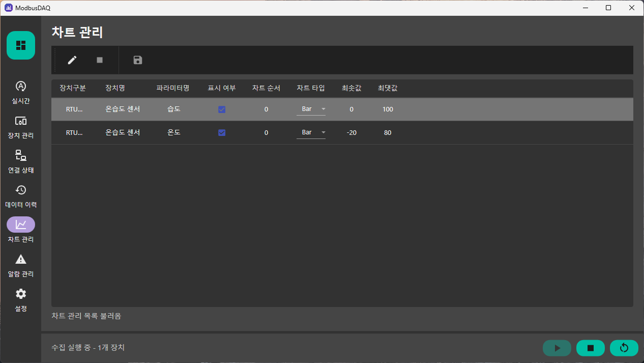Viewport: 644px width, 363px height.
Task: Click the restart collection refresh button
Action: 624,348
